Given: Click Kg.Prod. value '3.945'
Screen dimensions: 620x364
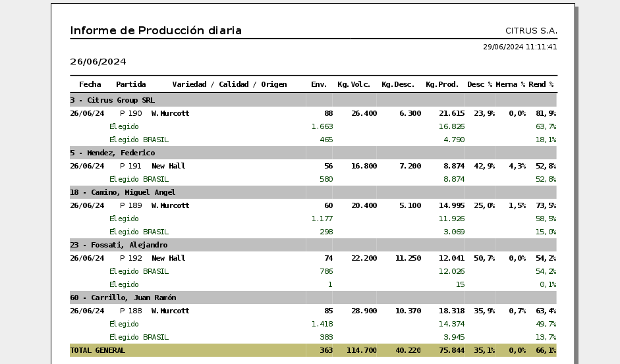Looking at the screenshot, I should coord(454,337).
